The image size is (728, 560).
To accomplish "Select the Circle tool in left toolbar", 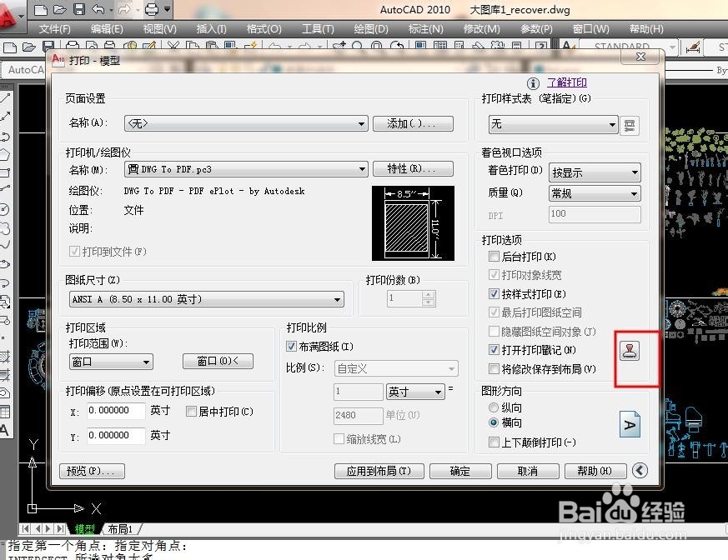I will click(x=5, y=209).
